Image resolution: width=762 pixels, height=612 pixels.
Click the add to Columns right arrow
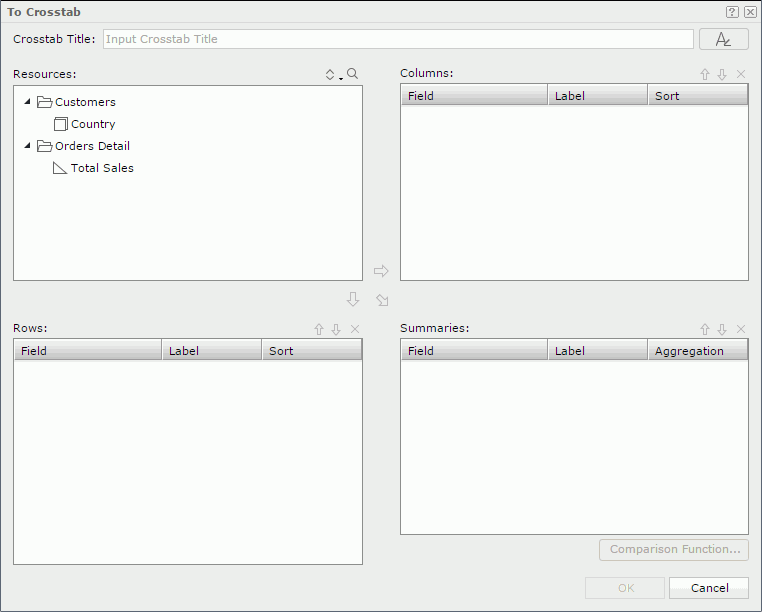point(381,271)
